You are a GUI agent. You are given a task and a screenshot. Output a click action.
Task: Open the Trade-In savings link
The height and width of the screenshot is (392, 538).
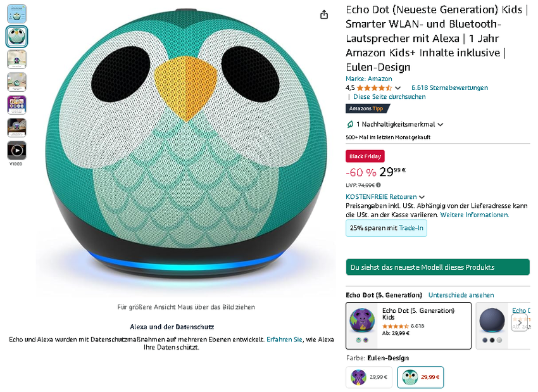(411, 228)
